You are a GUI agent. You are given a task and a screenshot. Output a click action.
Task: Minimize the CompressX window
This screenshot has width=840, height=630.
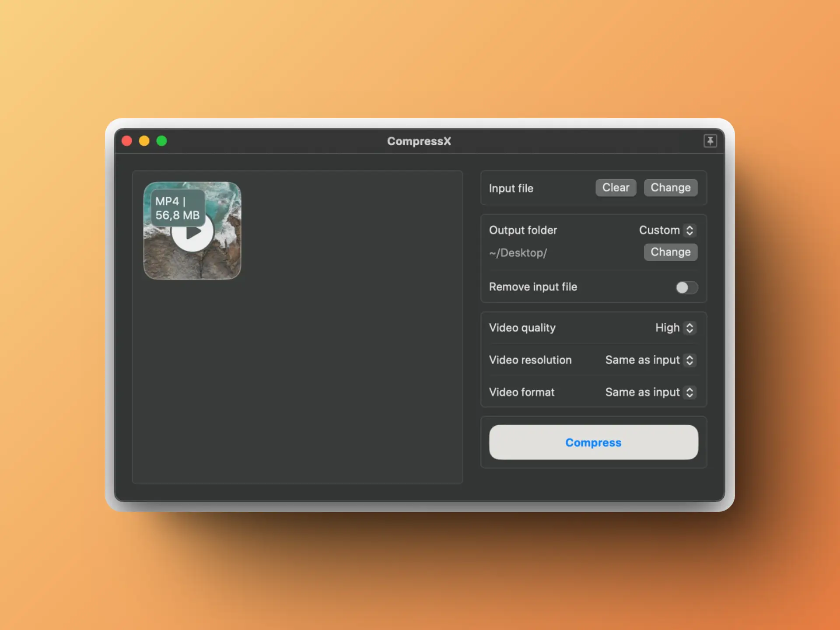click(144, 141)
